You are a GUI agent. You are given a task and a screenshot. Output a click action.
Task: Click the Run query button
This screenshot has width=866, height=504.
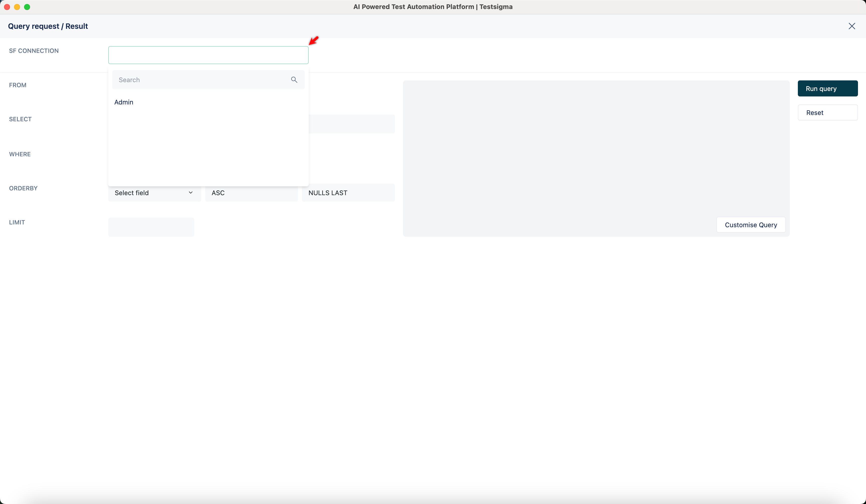827,88
